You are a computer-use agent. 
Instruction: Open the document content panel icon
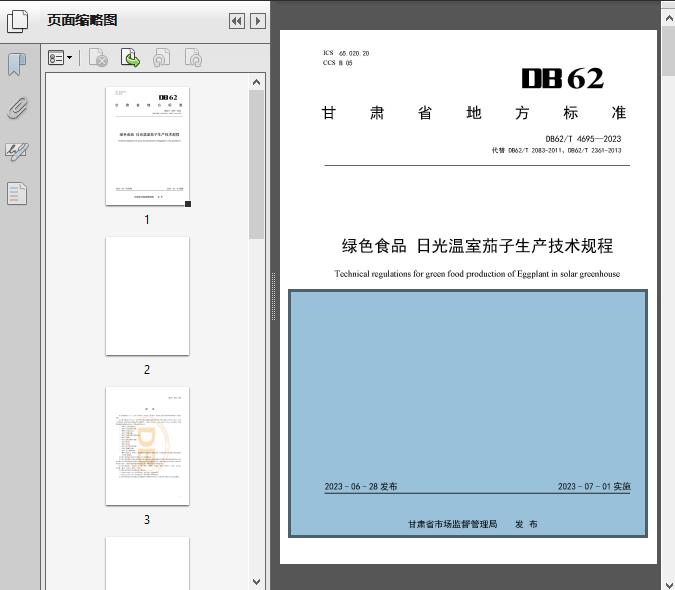(17, 194)
